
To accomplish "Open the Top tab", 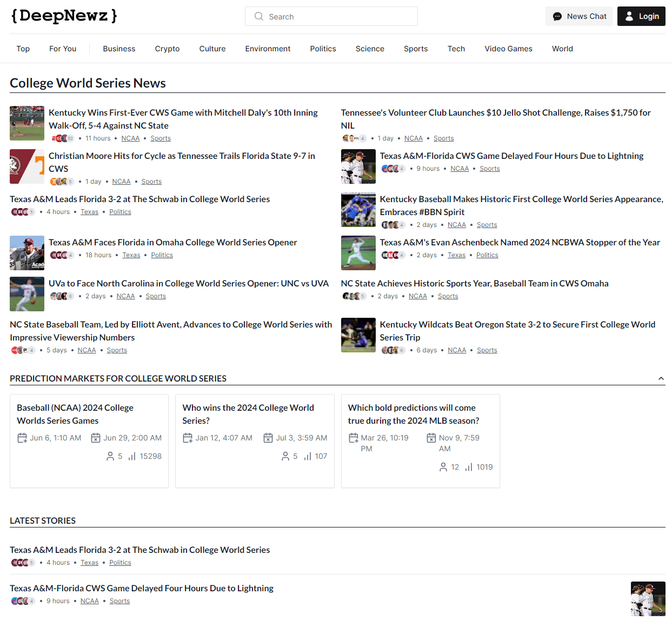I will coord(23,49).
